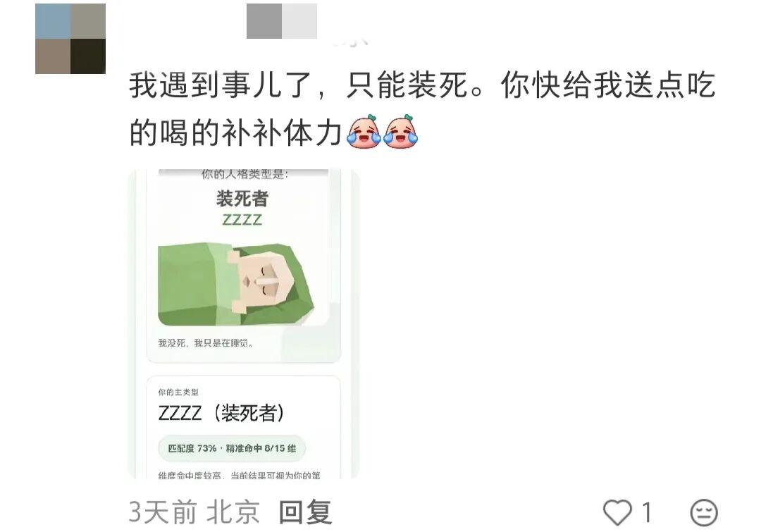The height and width of the screenshot is (532, 761).
Task: Reply to the comment via 回复
Action: [x=305, y=512]
